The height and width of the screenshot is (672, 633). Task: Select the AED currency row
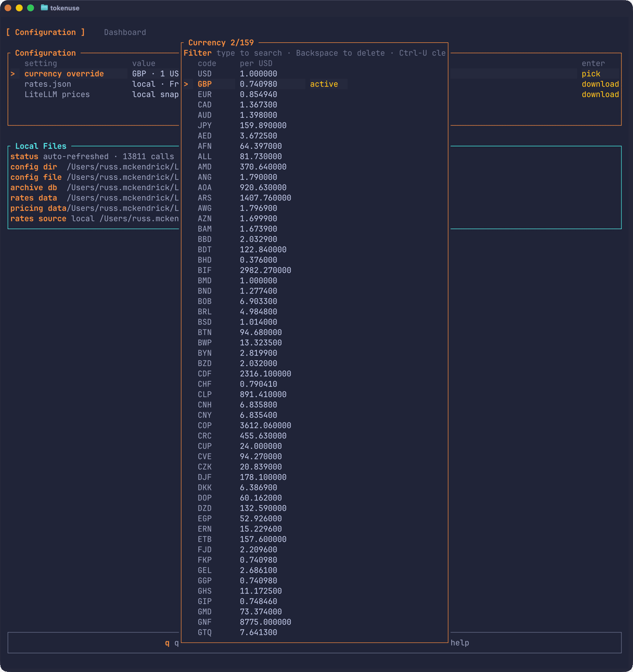(x=315, y=136)
